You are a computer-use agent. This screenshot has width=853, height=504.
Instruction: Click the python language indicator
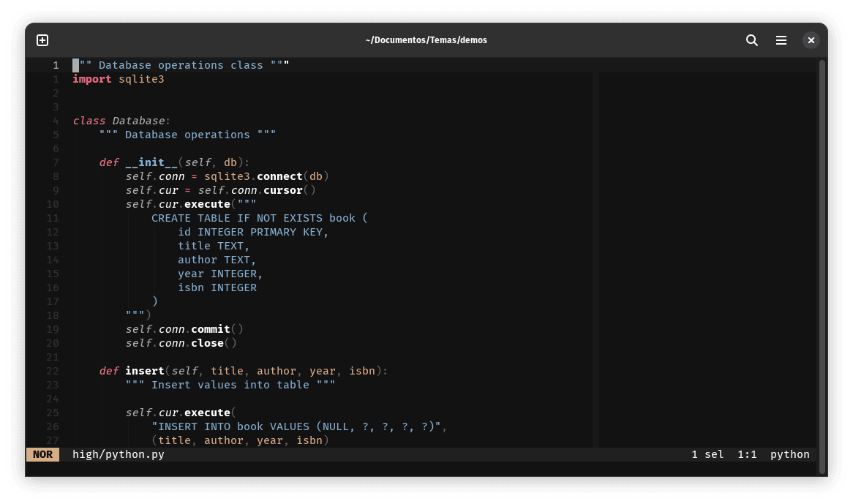tap(790, 454)
